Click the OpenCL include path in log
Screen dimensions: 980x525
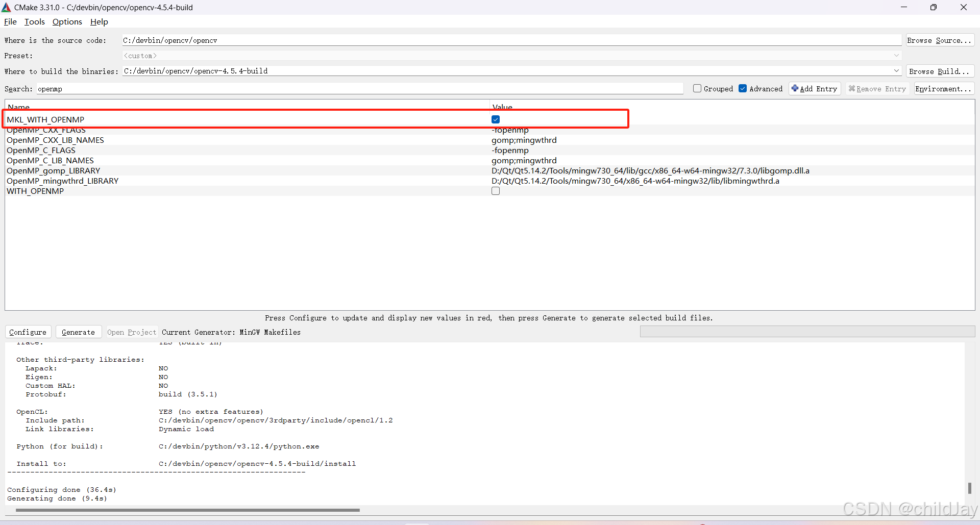coord(276,420)
